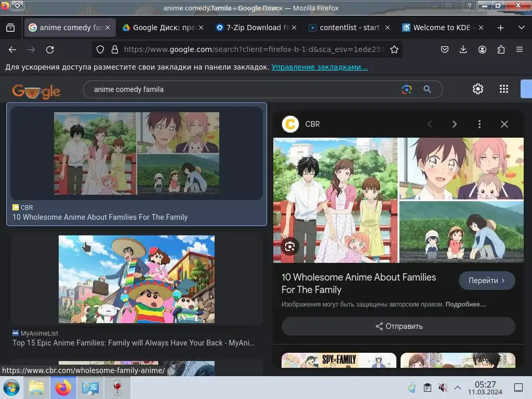Open the file manager from the taskbar
The height and width of the screenshot is (399, 532).
pos(36,388)
